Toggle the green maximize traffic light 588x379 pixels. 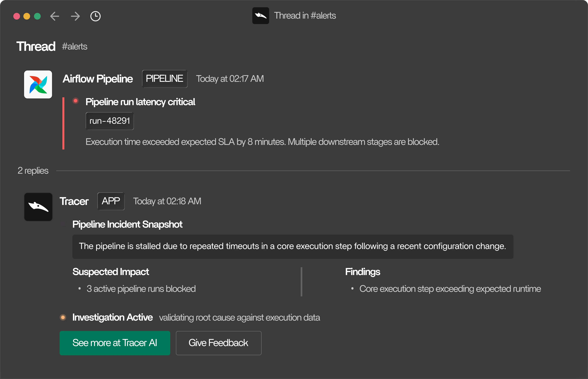click(x=37, y=16)
